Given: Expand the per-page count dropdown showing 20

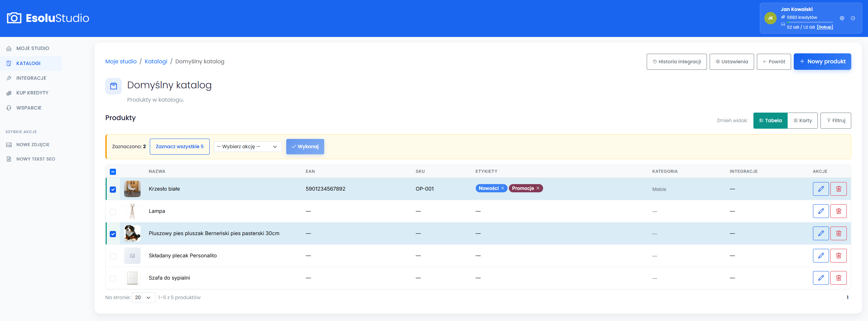Looking at the screenshot, I should [144, 297].
